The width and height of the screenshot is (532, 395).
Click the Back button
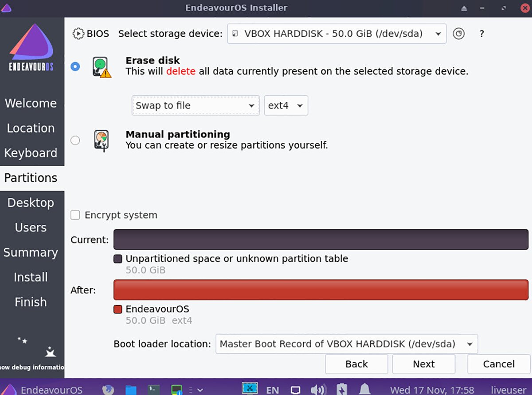356,364
